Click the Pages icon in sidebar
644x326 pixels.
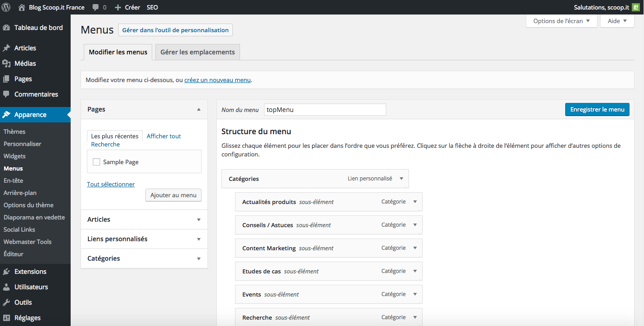6,79
